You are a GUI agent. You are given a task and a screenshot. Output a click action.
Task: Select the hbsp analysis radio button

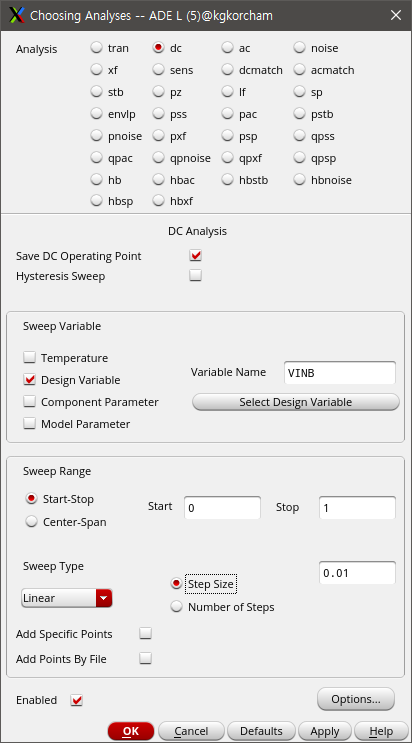coord(97,201)
